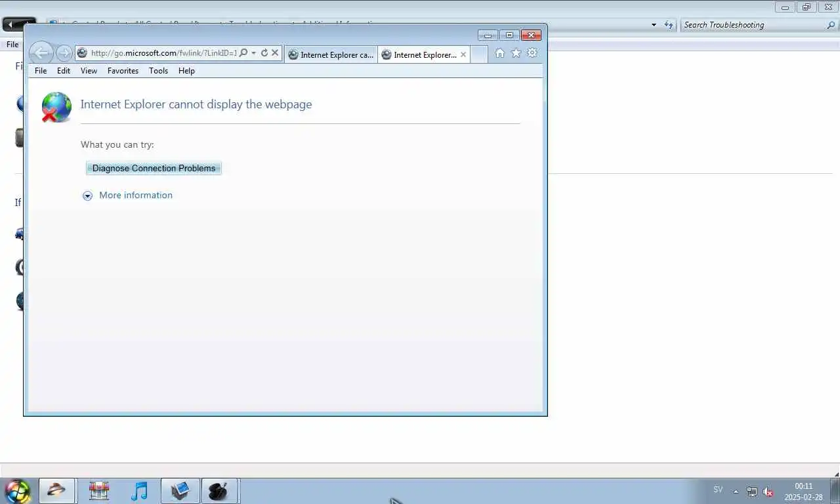Click the go.microsoft.com URL address field
840x504 pixels.
163,53
